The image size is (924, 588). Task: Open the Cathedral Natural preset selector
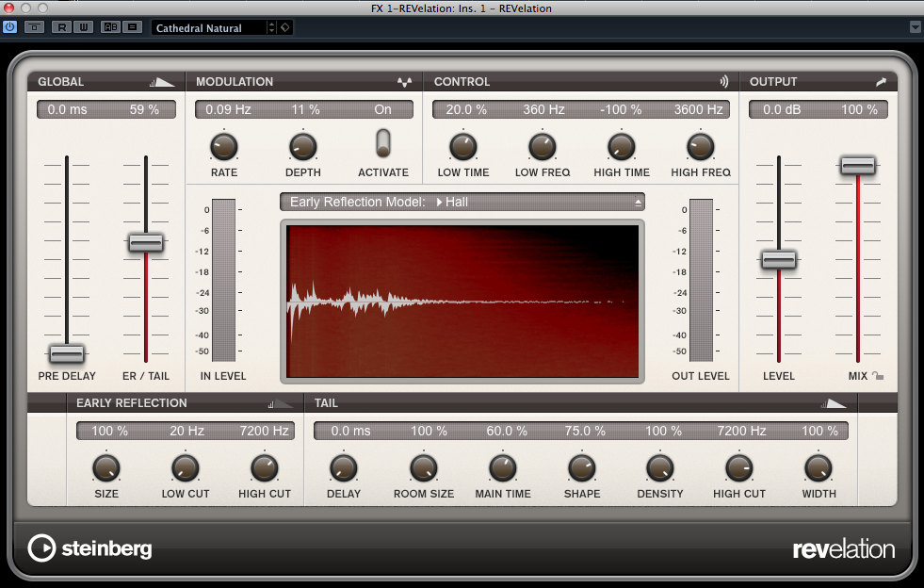coord(208,27)
